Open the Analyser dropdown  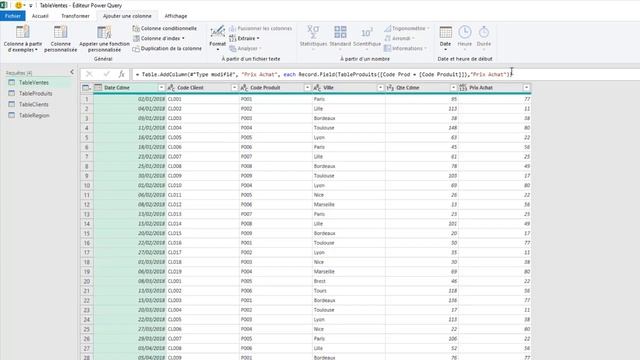[x=245, y=48]
